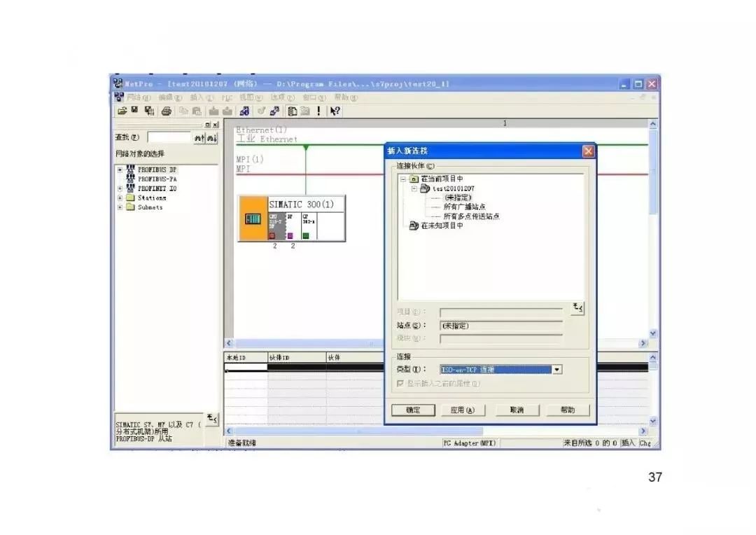Screen dimensions: 756x535
Task: Open the 编辑 menu
Action: (x=170, y=97)
